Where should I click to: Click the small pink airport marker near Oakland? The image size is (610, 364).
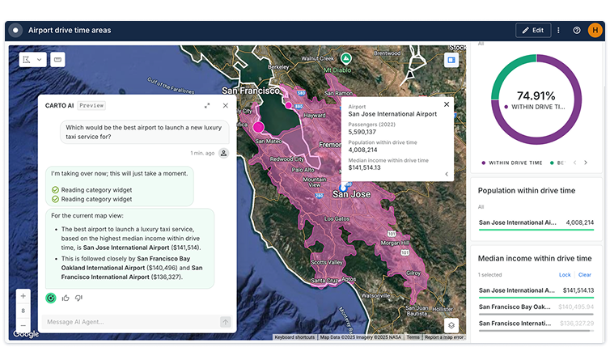click(288, 105)
